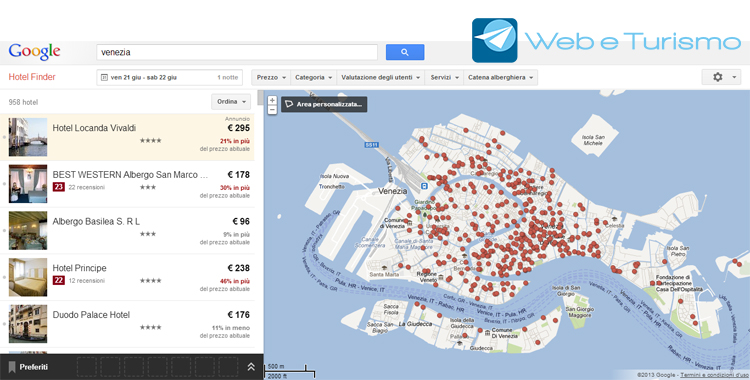Open Albergo Basilea thumbnail photo
The width and height of the screenshot is (750, 380).
click(x=28, y=231)
